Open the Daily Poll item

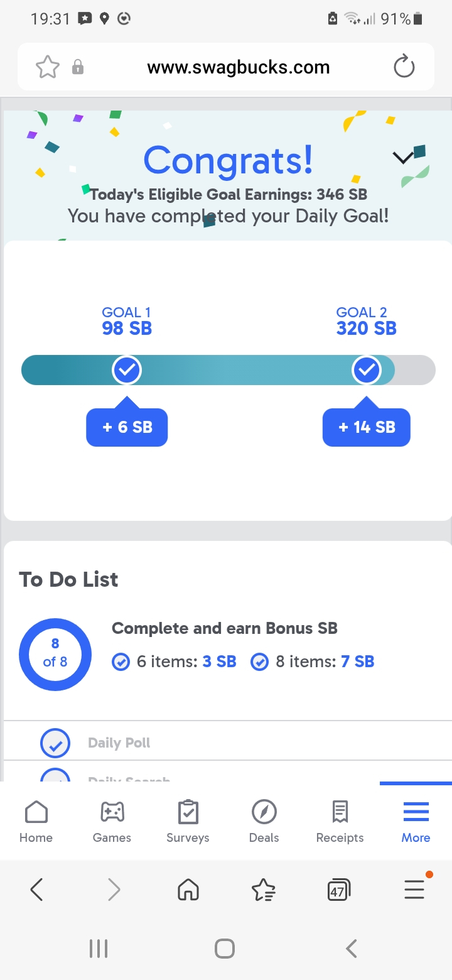(x=119, y=743)
